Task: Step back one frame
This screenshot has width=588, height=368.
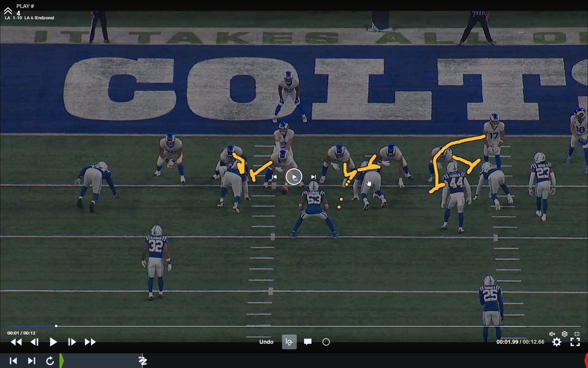Action: pos(35,342)
